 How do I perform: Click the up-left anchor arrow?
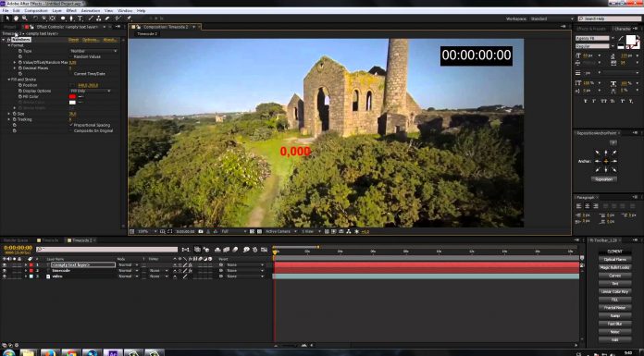pos(598,153)
